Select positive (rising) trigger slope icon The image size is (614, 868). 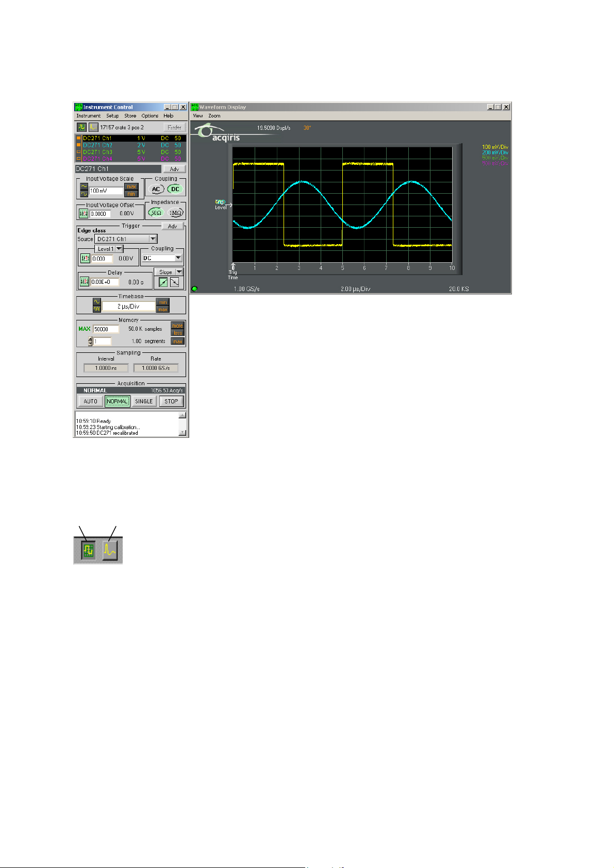pos(163,282)
